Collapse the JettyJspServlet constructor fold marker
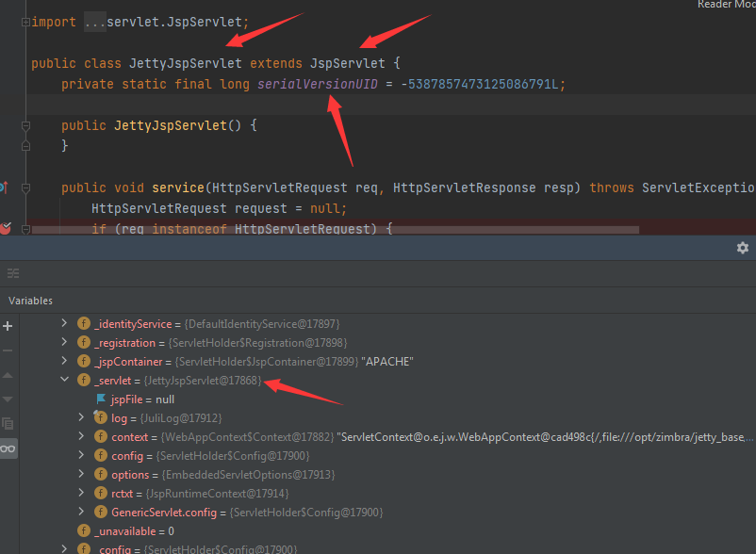The width and height of the screenshot is (756, 554). click(25, 125)
